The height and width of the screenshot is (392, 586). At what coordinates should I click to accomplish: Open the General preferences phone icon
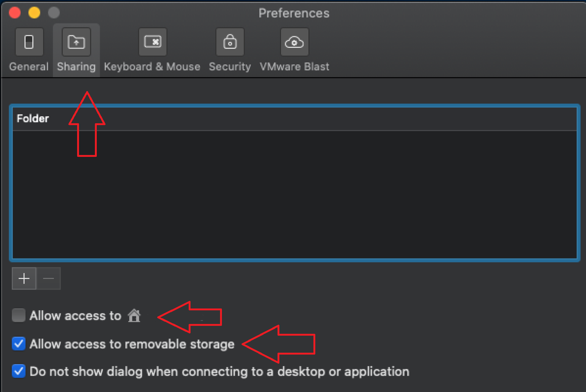29,42
